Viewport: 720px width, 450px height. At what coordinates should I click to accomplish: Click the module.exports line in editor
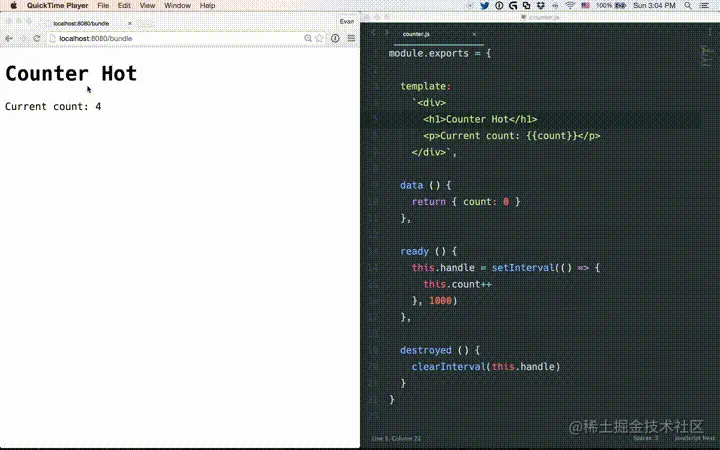[x=440, y=53]
